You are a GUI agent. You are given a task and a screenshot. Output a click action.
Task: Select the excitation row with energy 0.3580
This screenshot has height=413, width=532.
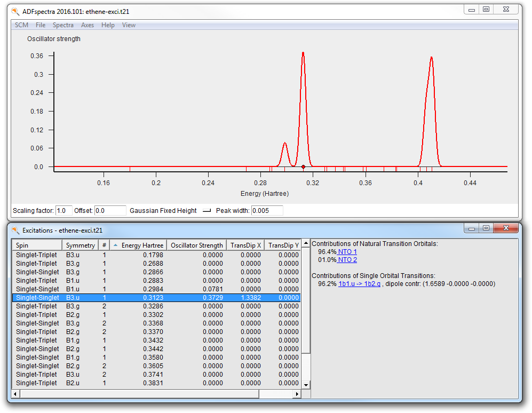pyautogui.click(x=156, y=358)
